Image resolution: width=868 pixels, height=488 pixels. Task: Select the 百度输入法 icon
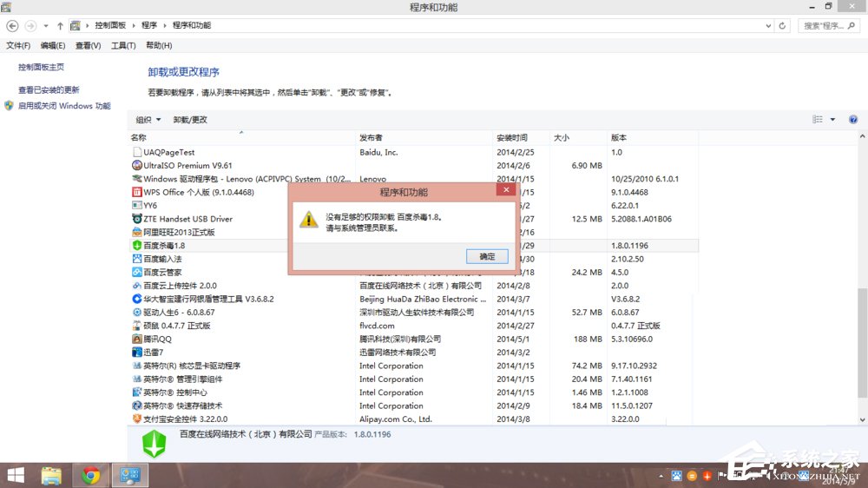[x=137, y=259]
